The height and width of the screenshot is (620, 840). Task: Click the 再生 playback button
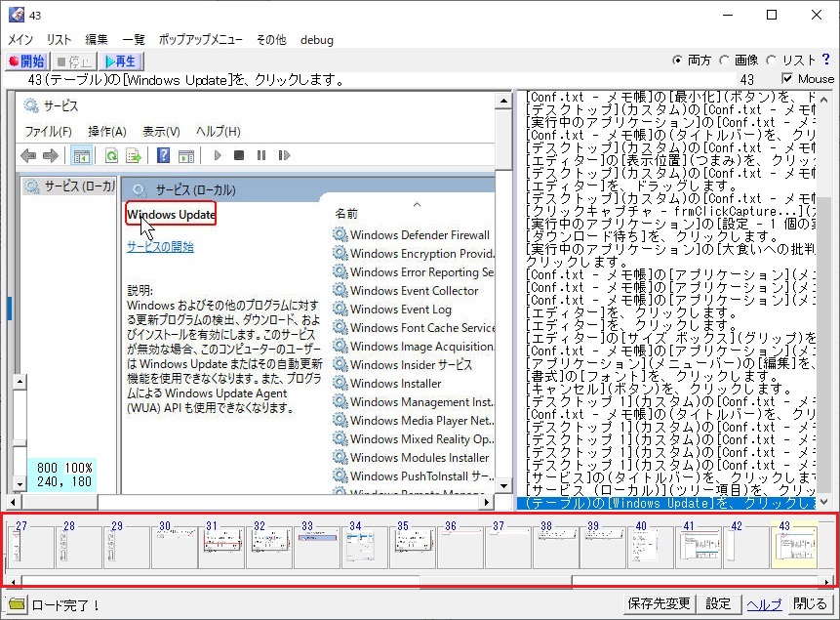point(121,62)
